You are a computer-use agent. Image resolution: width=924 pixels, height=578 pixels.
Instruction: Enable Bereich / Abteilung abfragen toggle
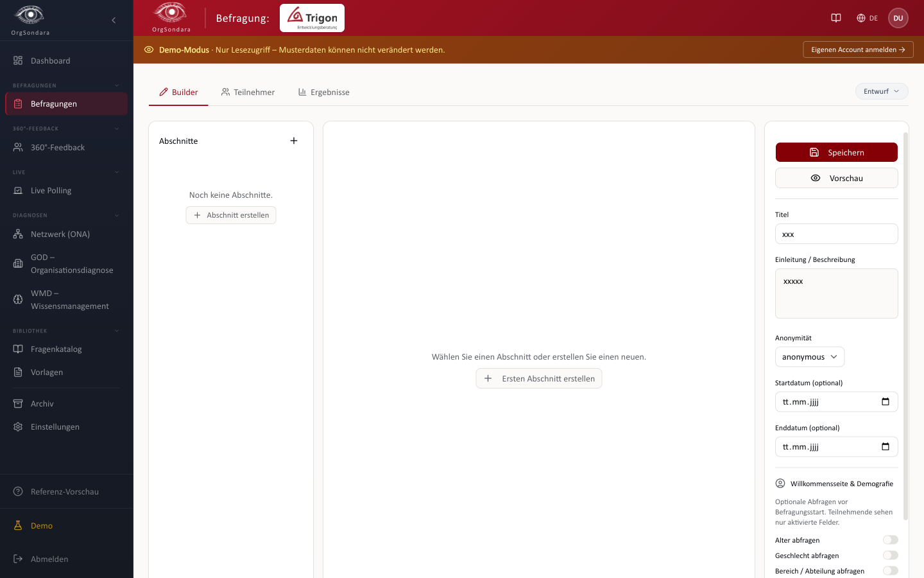coord(891,571)
